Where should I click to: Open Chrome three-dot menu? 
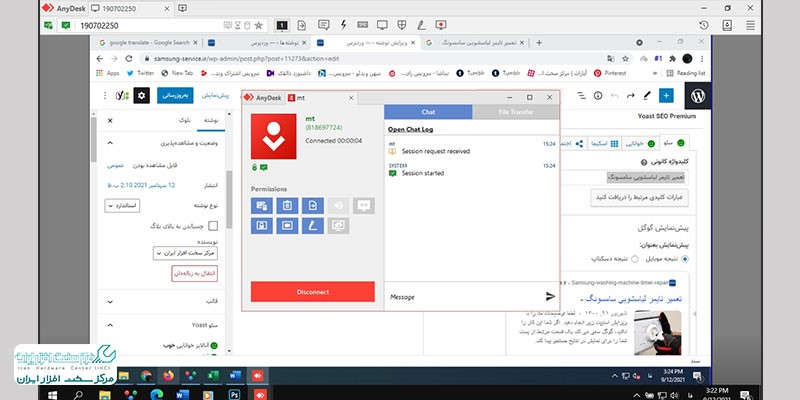pos(702,59)
